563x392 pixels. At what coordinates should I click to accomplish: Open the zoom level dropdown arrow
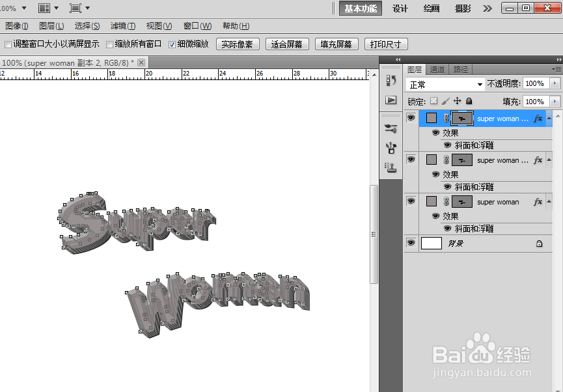pyautogui.click(x=24, y=8)
